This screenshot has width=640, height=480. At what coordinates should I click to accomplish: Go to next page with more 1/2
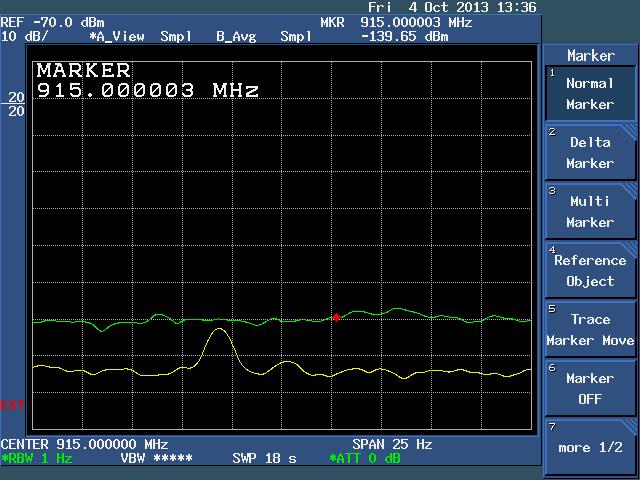click(x=590, y=447)
